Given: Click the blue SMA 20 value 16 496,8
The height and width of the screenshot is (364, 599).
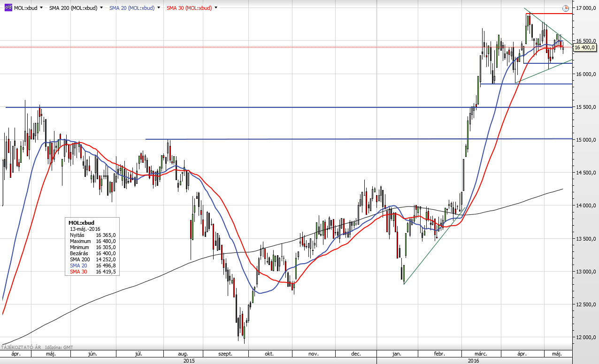Looking at the screenshot, I should [x=106, y=265].
